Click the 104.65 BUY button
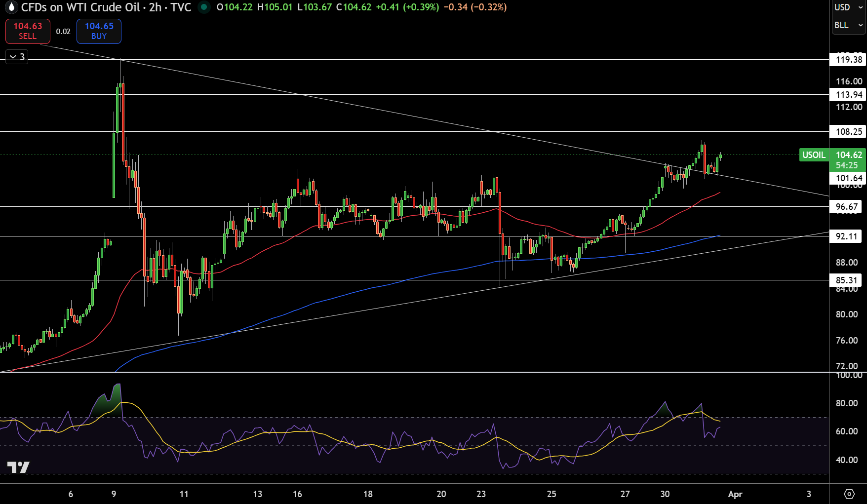The width and height of the screenshot is (867, 504). click(99, 31)
